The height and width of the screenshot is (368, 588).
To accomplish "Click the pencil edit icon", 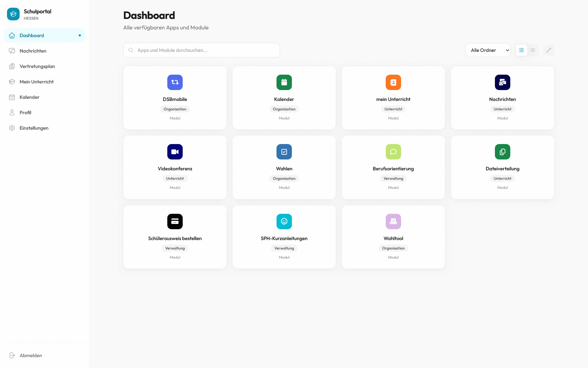I will 549,50.
